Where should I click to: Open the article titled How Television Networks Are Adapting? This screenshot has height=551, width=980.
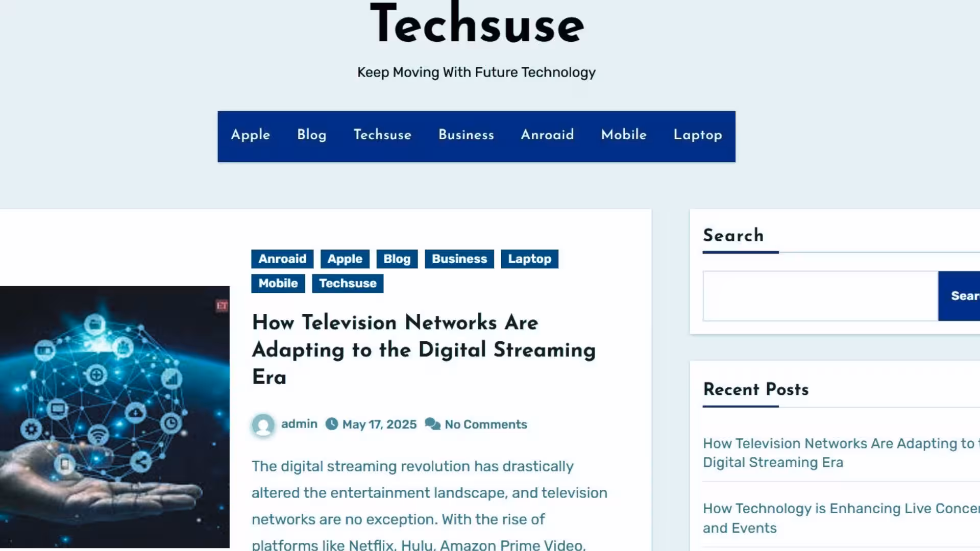(x=423, y=350)
